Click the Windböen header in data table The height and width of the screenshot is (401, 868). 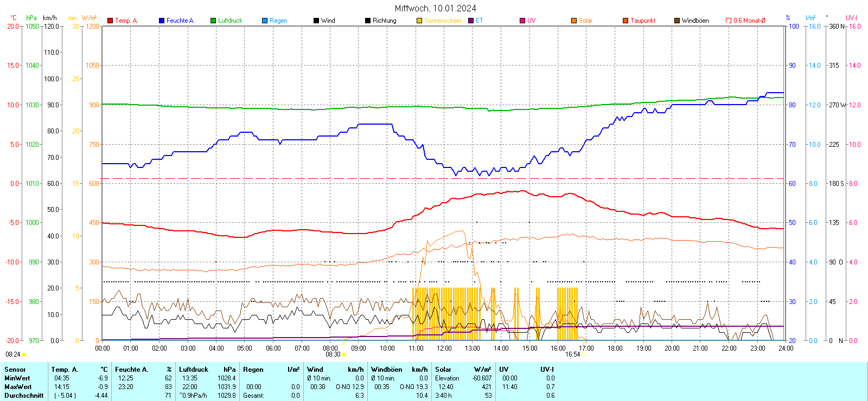pos(387,370)
